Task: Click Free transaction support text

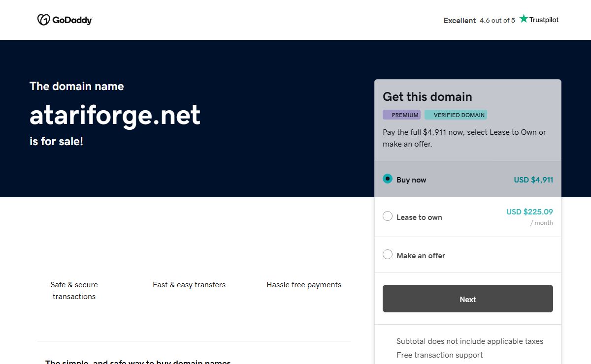Action: coord(440,355)
